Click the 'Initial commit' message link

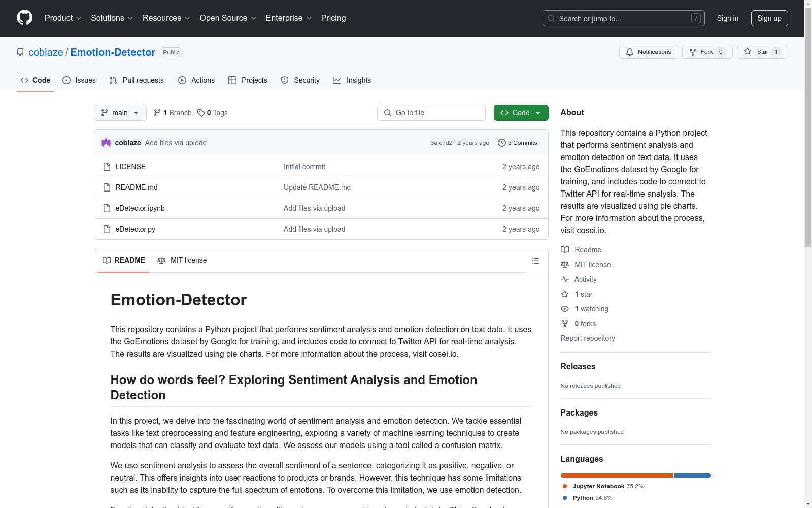(304, 167)
